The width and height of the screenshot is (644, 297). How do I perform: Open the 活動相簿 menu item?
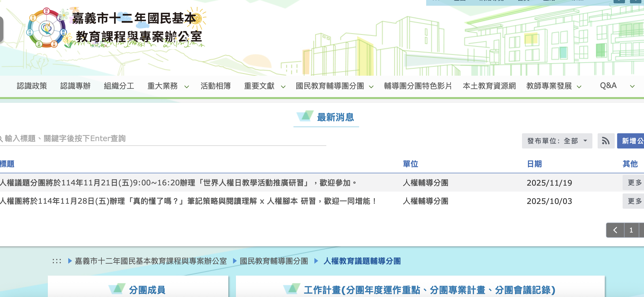215,86
